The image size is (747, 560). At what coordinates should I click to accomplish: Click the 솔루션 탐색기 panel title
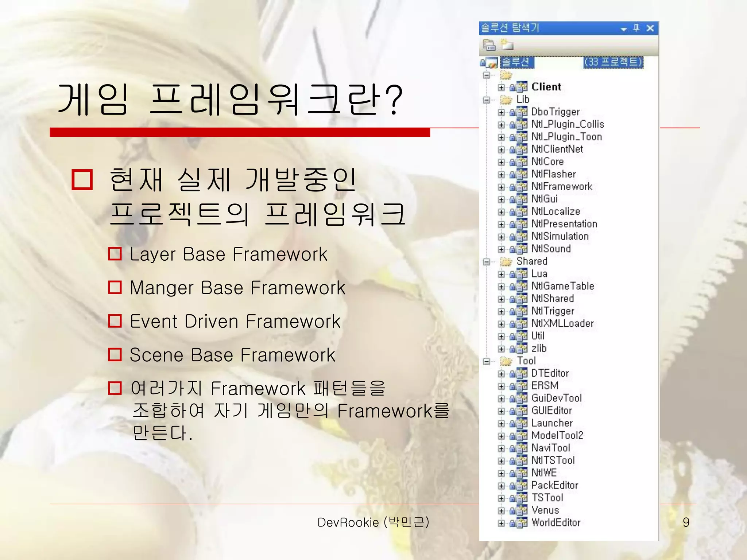510,28
